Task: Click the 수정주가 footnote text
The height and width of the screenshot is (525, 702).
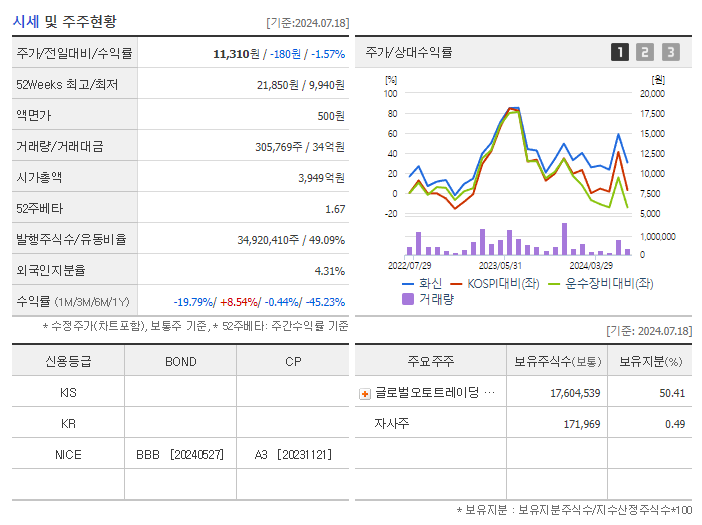Action: tap(195, 326)
